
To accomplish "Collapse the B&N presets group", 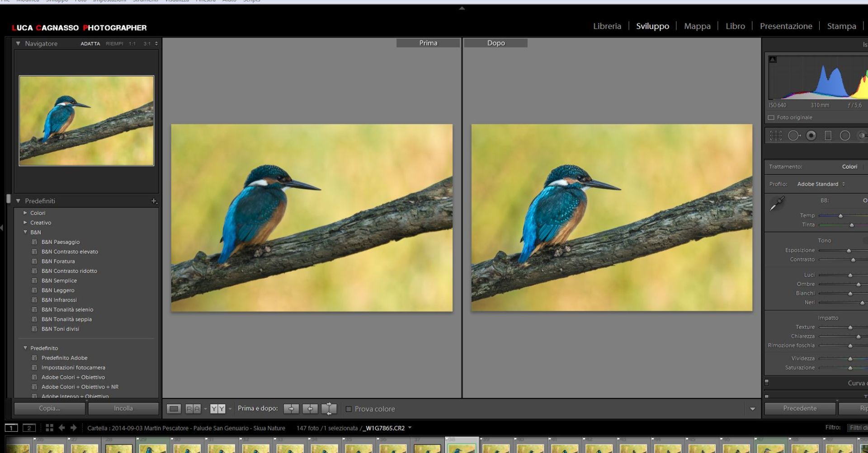I will tap(25, 232).
